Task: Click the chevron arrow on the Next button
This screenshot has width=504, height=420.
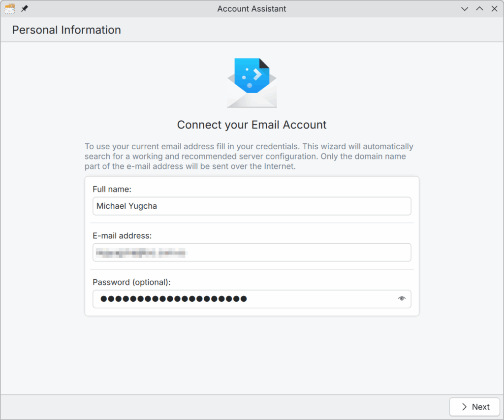Action: (464, 407)
